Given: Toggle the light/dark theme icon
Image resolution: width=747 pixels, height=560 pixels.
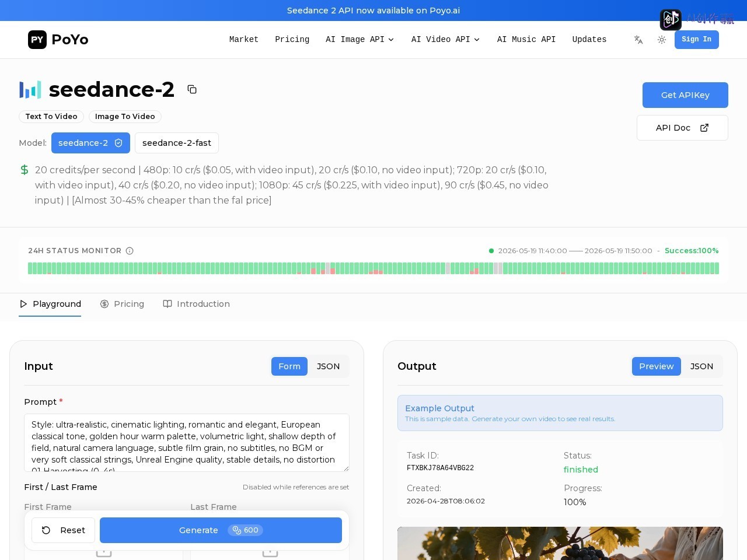Looking at the screenshot, I should coord(662,40).
